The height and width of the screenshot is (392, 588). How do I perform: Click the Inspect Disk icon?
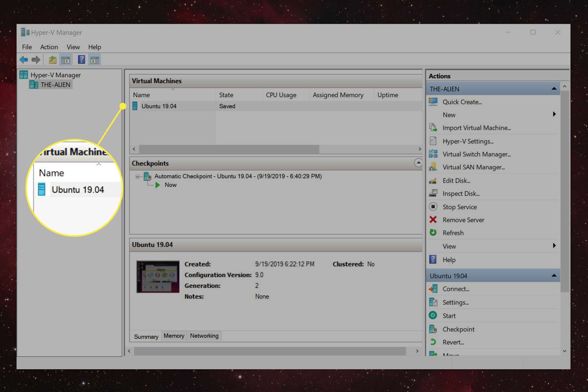click(x=433, y=194)
